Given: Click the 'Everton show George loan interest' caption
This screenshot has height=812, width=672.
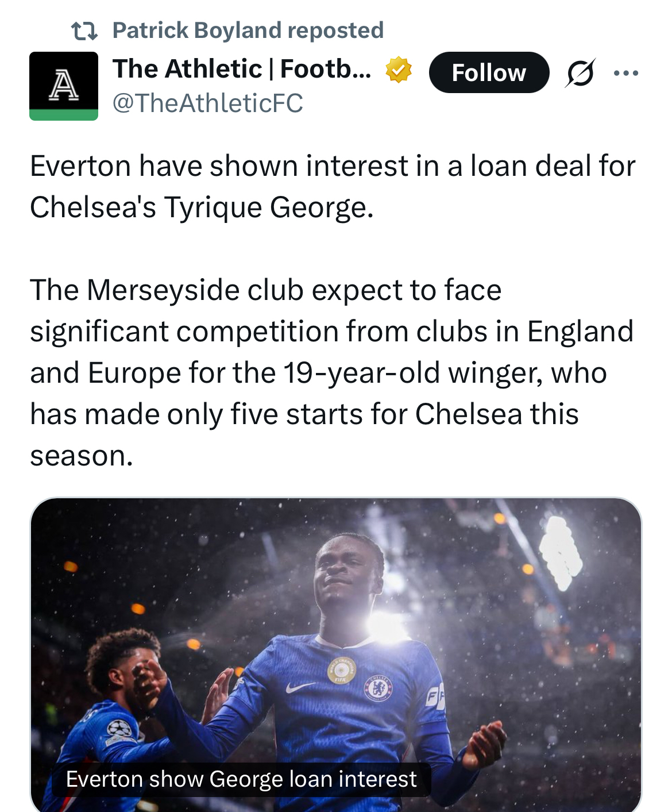Looking at the screenshot, I should click(241, 779).
